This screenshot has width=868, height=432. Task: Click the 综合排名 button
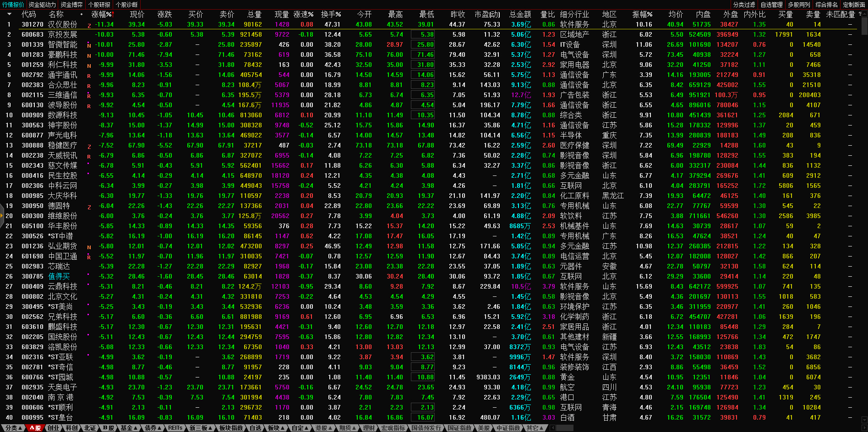(826, 5)
